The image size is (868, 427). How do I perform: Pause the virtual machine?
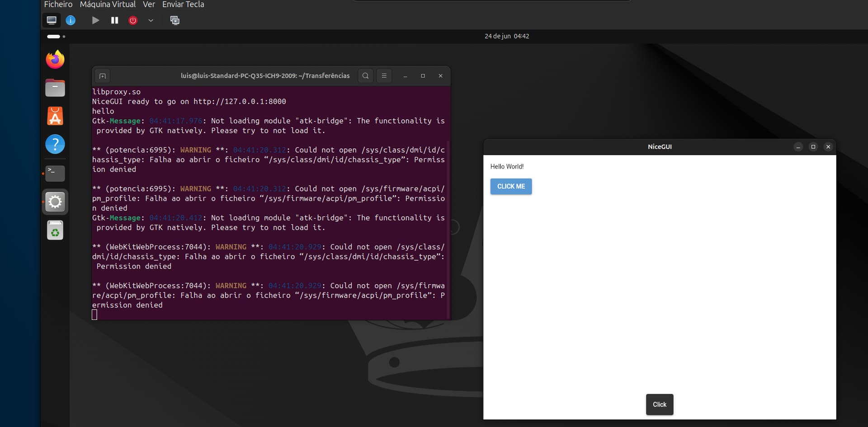tap(114, 20)
